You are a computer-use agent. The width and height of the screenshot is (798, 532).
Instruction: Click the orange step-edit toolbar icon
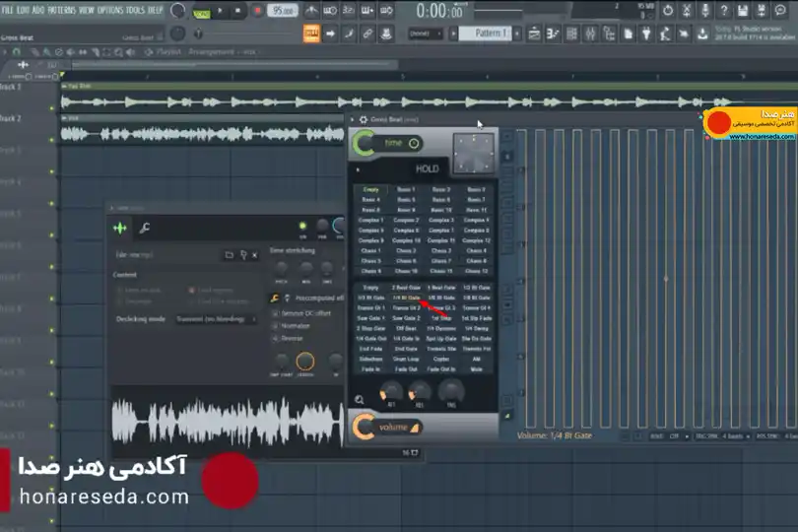311,34
